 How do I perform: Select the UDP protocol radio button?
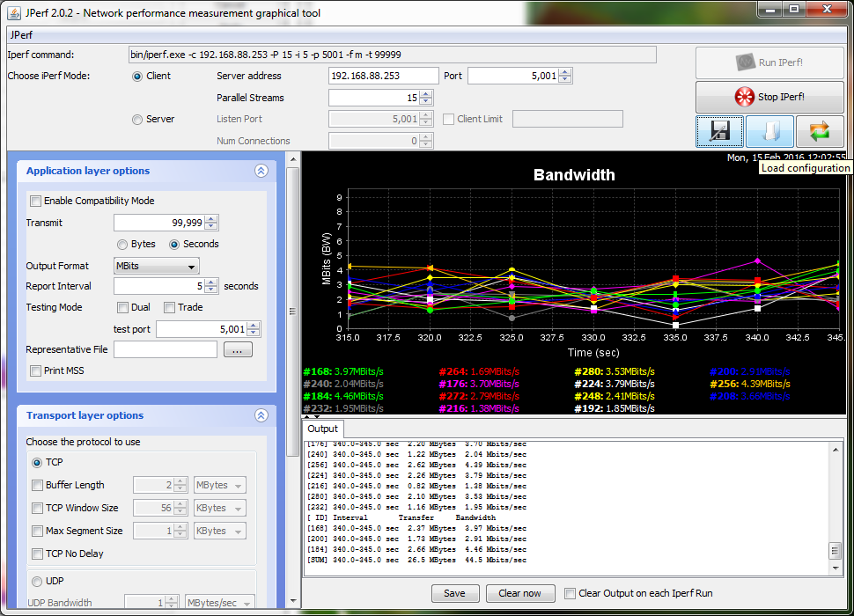[x=37, y=582]
